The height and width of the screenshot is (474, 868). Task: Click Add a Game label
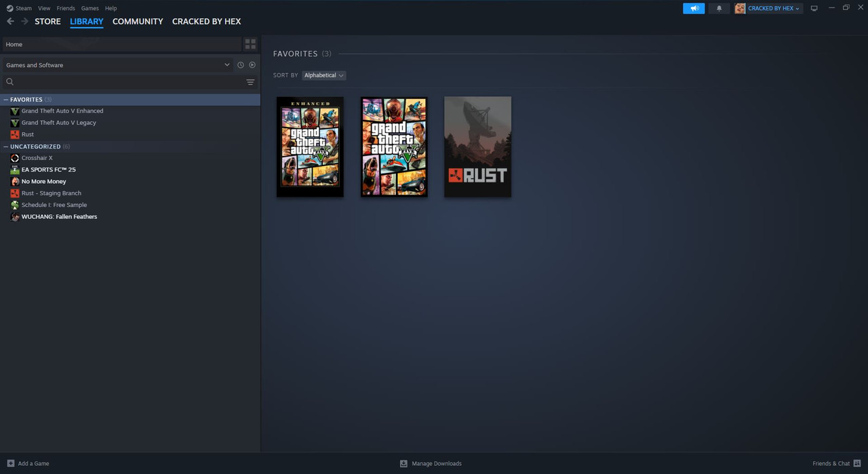coord(33,464)
